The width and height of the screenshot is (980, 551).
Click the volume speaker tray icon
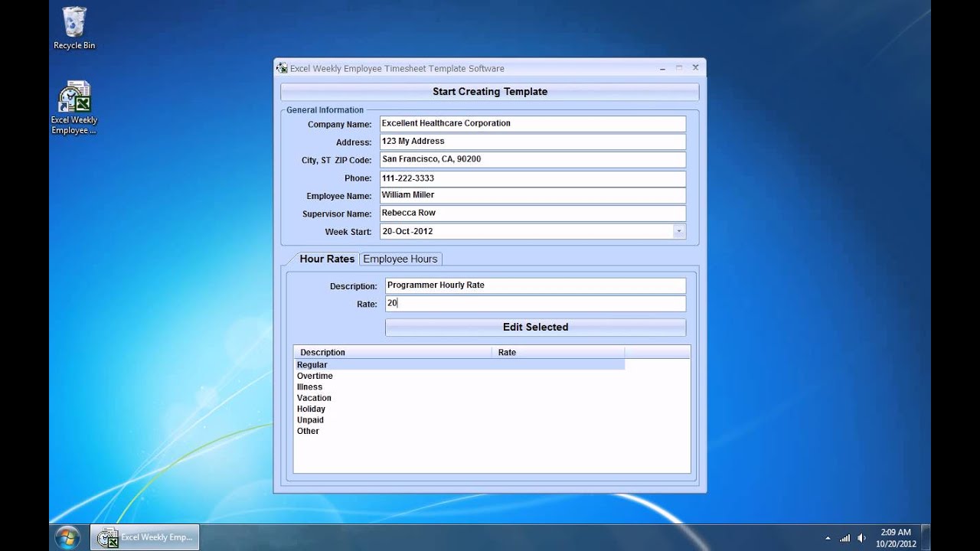coord(862,538)
